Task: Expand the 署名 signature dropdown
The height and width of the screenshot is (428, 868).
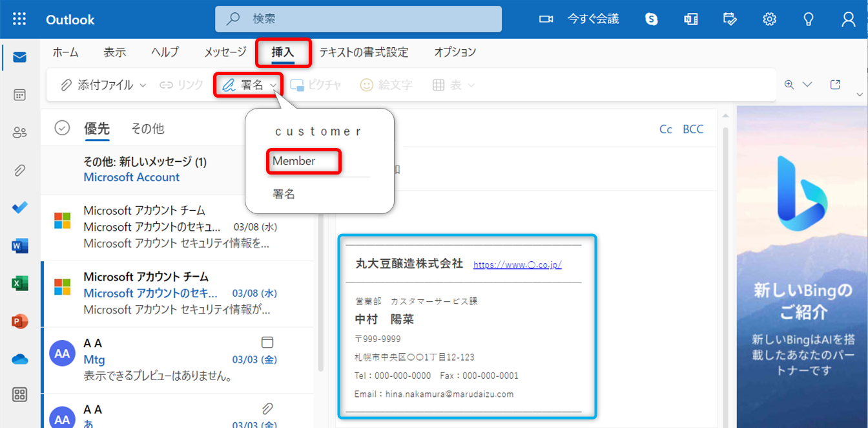Action: pyautogui.click(x=274, y=85)
